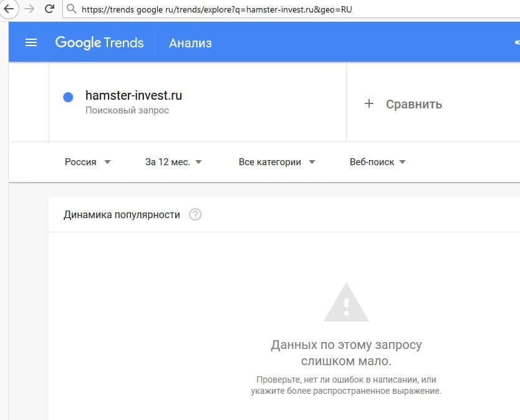
Task: Click the Сравнить label
Action: tap(414, 104)
